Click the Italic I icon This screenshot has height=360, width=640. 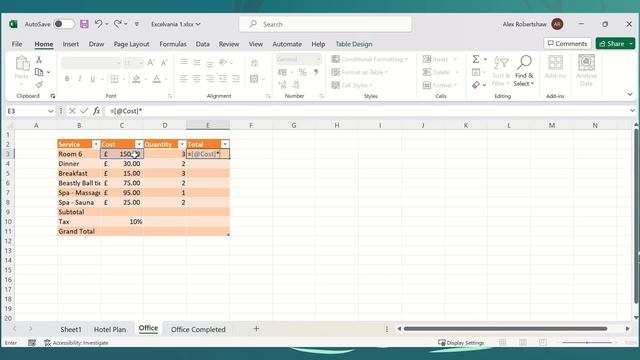[80, 79]
